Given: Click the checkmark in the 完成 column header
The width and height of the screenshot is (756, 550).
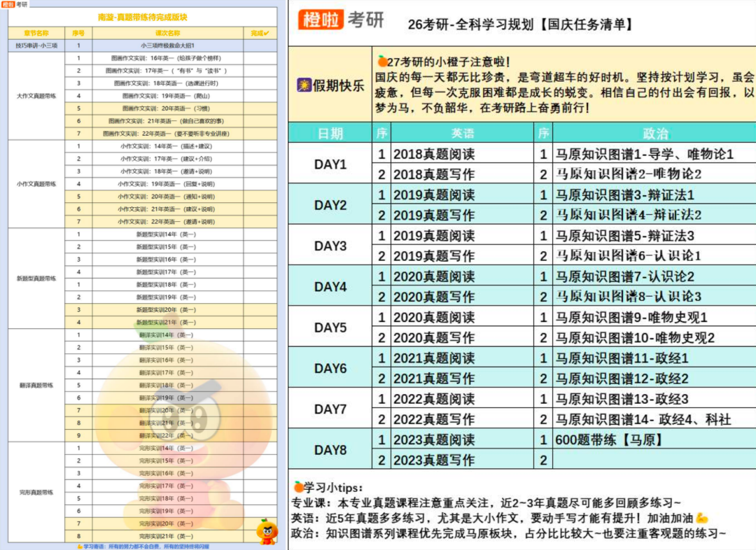Looking at the screenshot, I should (x=267, y=34).
